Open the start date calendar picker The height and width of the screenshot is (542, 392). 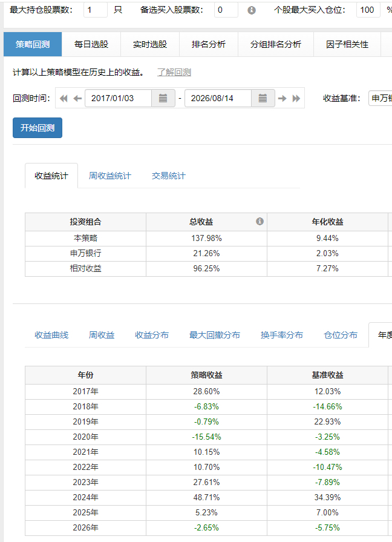click(x=163, y=98)
